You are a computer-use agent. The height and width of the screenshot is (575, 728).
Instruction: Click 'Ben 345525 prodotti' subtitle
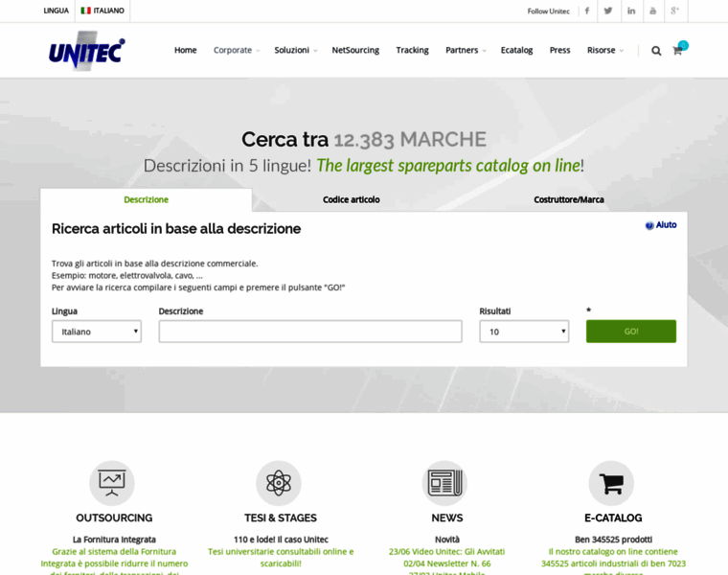613,540
